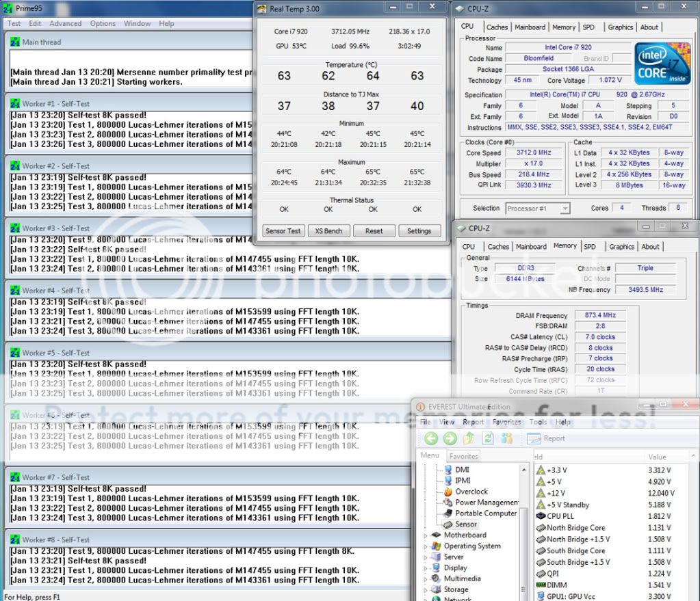The width and height of the screenshot is (700, 601).
Task: Click the Worker #2 Self-Test window icon
Action: (x=15, y=166)
